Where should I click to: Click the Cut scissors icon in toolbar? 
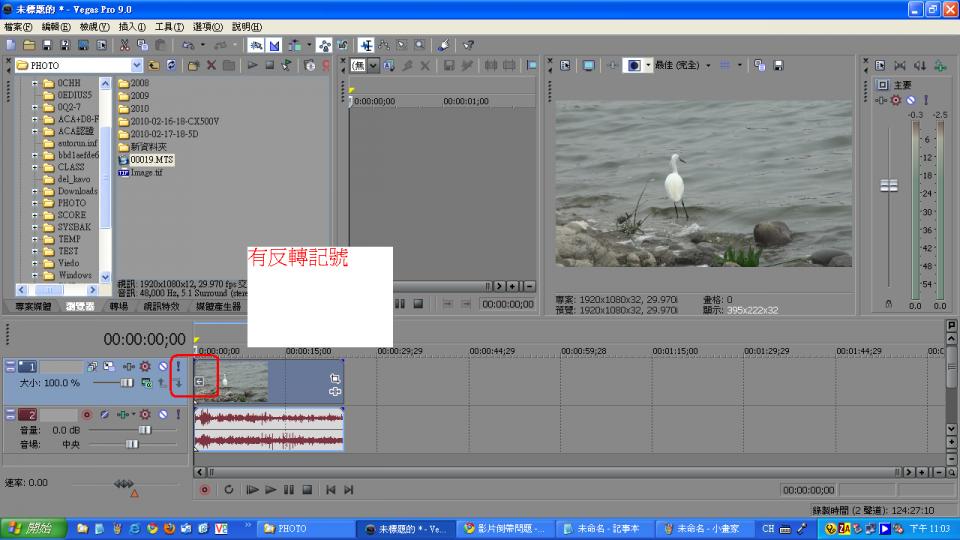point(125,45)
